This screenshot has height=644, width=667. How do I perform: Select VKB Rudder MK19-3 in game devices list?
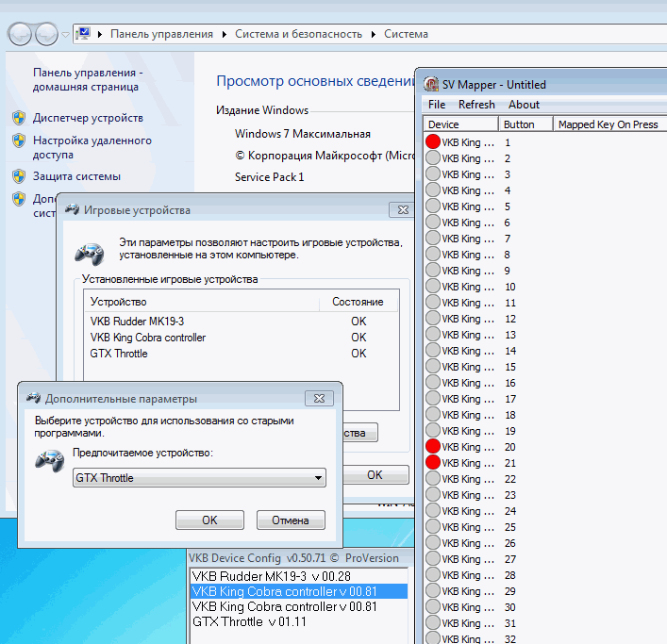click(242, 322)
